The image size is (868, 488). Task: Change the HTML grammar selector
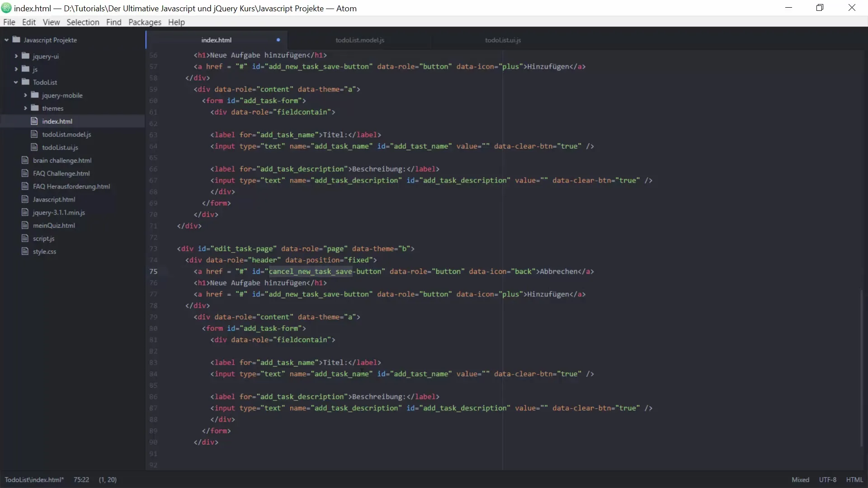(x=854, y=480)
